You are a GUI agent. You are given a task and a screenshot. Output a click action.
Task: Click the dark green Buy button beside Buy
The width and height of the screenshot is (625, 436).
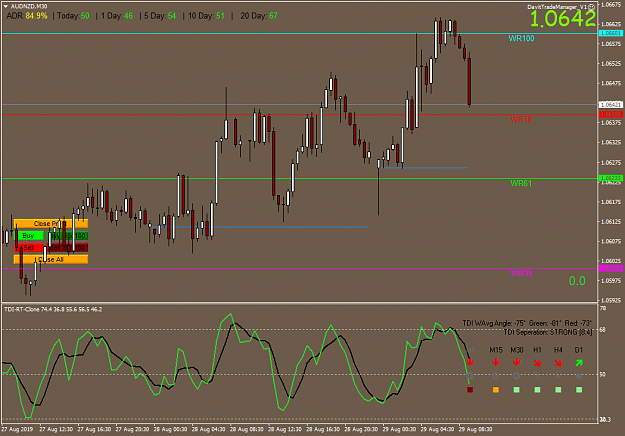point(67,236)
